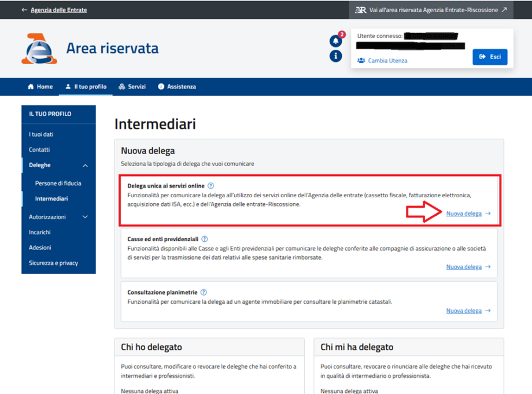
Task: Open I tuoi dati in sidebar
Action: point(41,134)
